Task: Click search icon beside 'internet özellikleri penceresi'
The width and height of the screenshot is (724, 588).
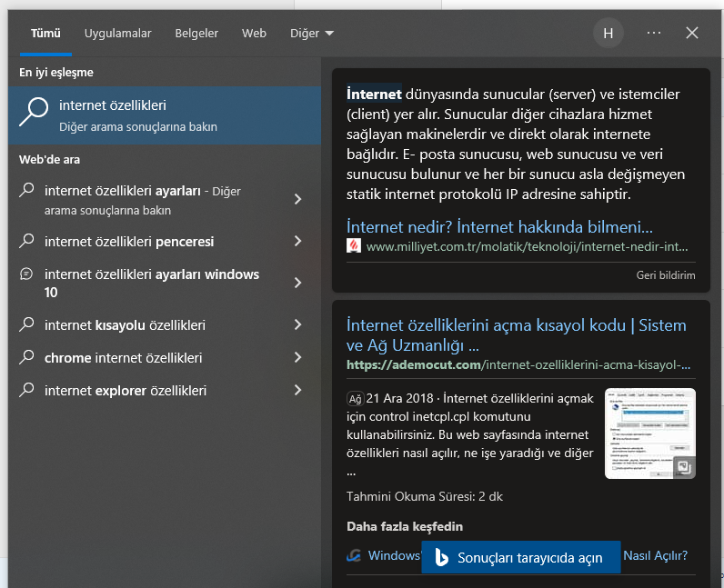Action: [x=26, y=241]
